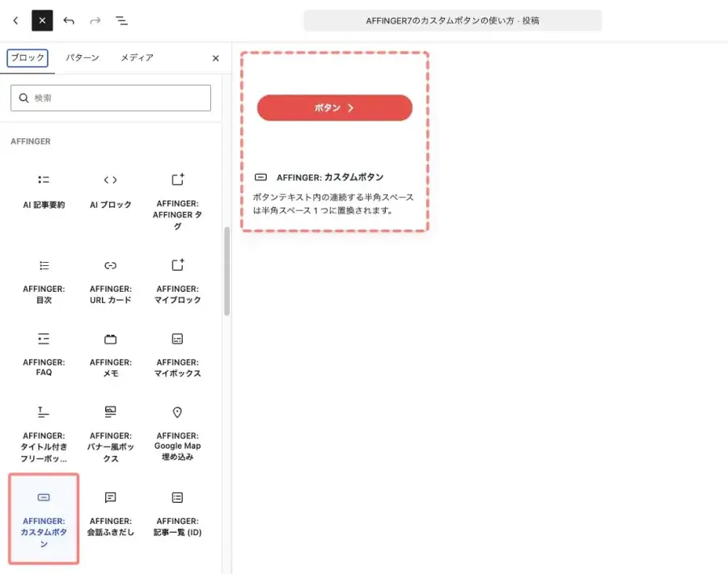Switch to the ブロック tab
The height and width of the screenshot is (574, 728).
coord(28,58)
